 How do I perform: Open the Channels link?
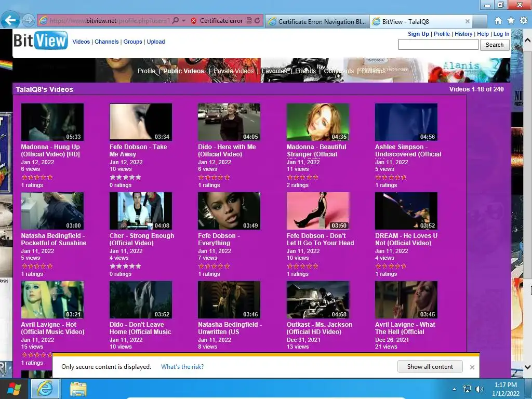[x=107, y=42]
